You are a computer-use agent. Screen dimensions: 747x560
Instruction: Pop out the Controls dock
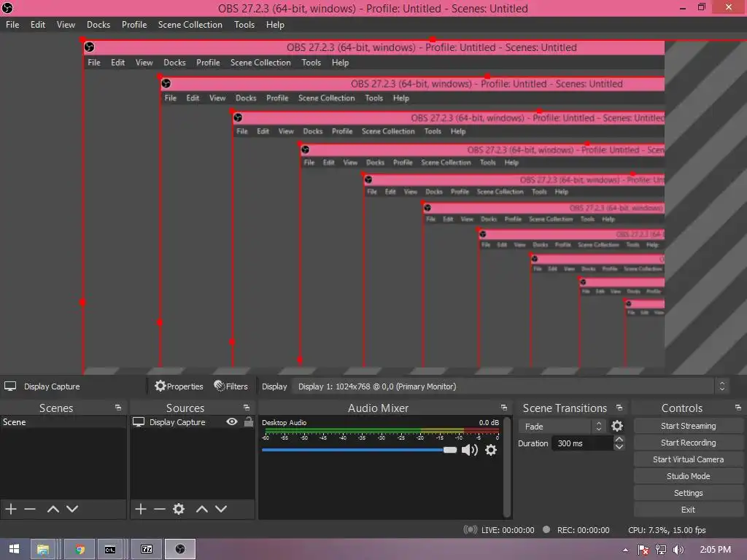tap(738, 408)
